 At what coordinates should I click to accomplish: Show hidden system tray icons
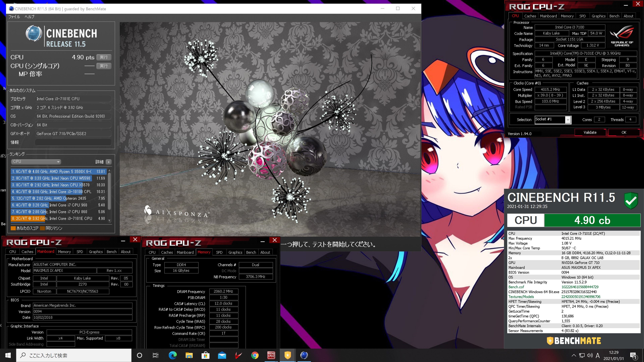coord(574,355)
